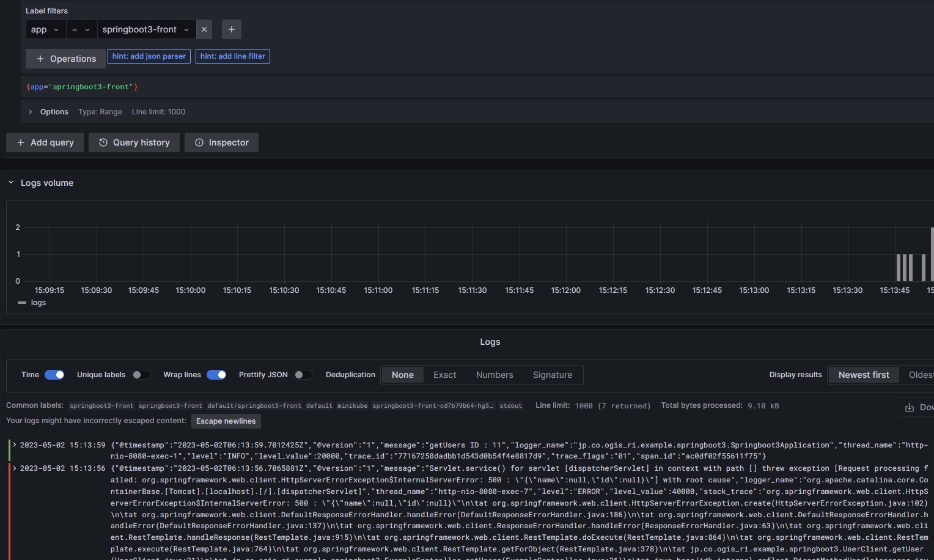Image resolution: width=934 pixels, height=560 pixels.
Task: Select Exact deduplication option
Action: [445, 375]
